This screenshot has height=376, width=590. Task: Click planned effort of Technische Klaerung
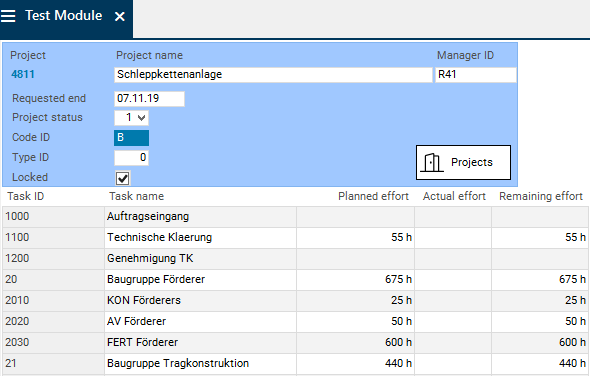356,238
